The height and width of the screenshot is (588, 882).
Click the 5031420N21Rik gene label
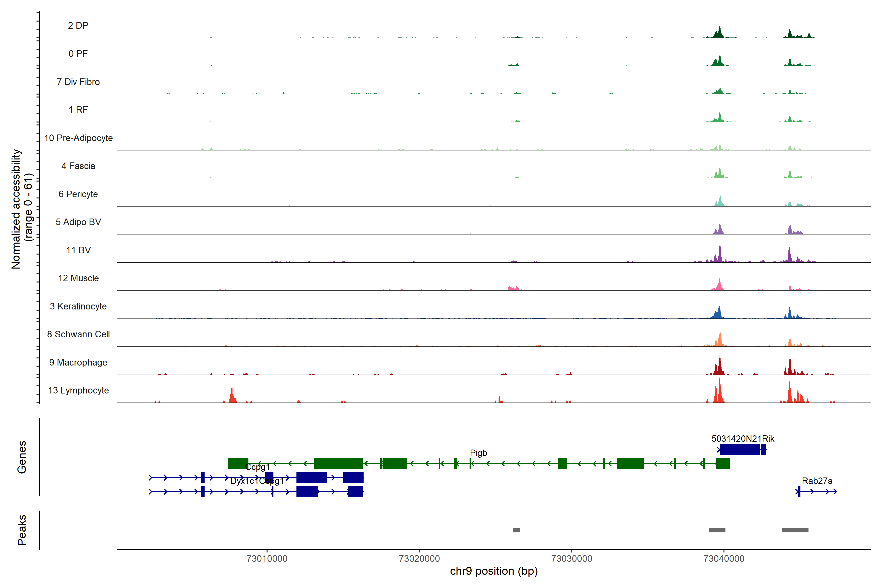743,439
